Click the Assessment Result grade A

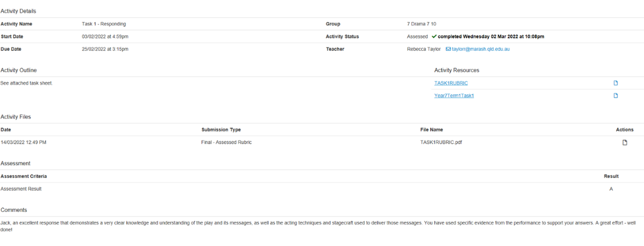tap(611, 189)
